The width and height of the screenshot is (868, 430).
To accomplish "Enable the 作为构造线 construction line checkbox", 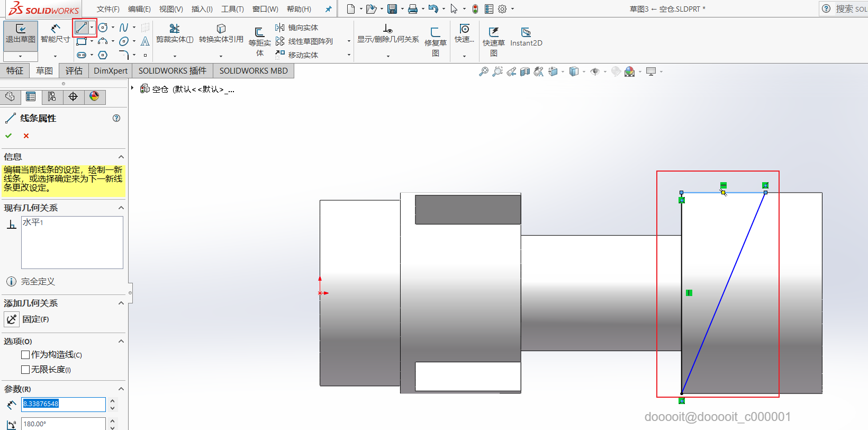I will (x=25, y=355).
